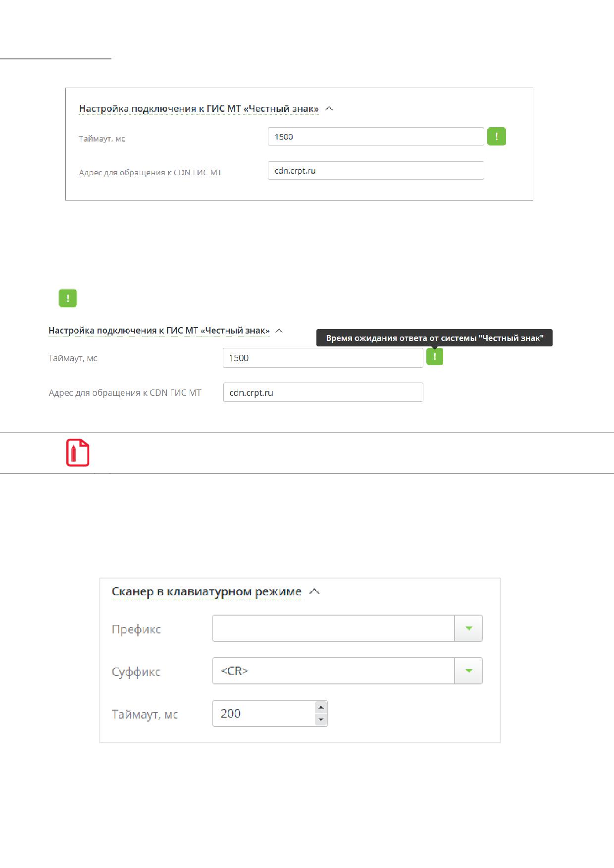Click the red document note icon
Viewport: 614px width, 868px height.
point(78,452)
